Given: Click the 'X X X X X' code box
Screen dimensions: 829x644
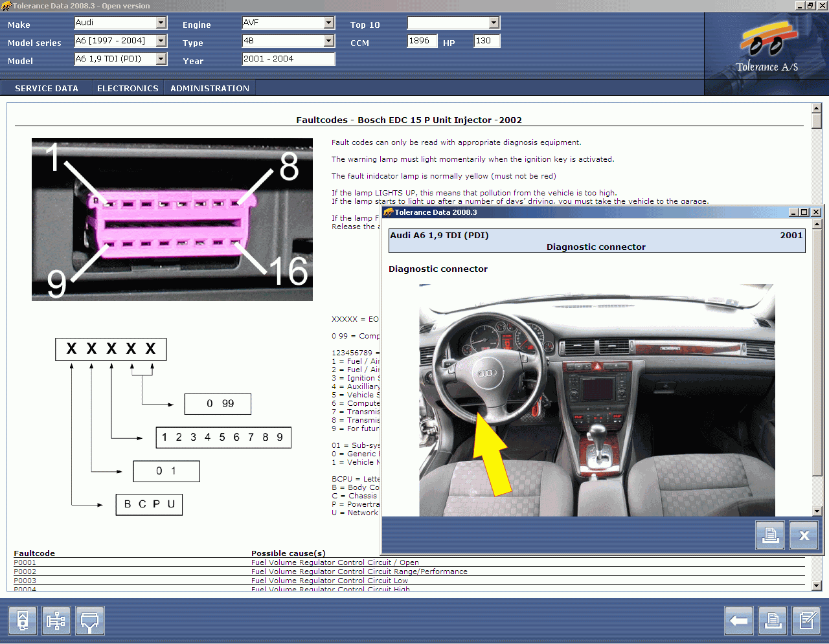Looking at the screenshot, I should pyautogui.click(x=111, y=350).
